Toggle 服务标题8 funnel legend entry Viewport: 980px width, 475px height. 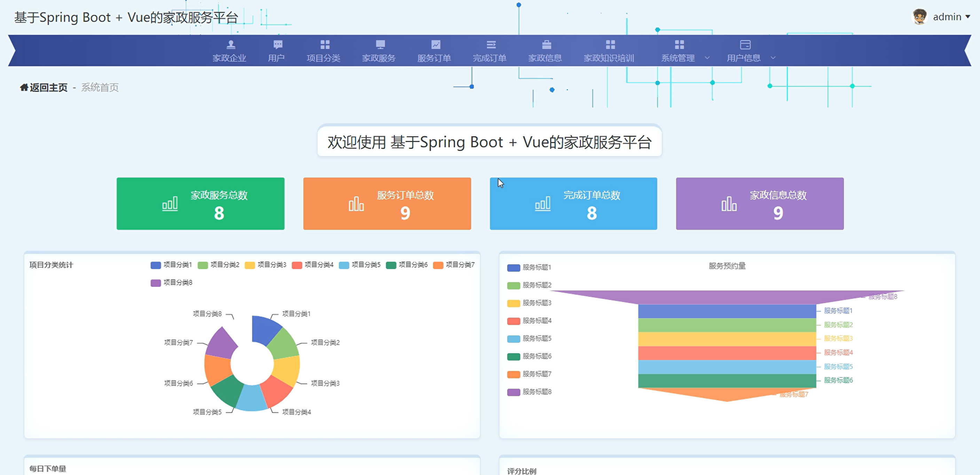pyautogui.click(x=529, y=392)
